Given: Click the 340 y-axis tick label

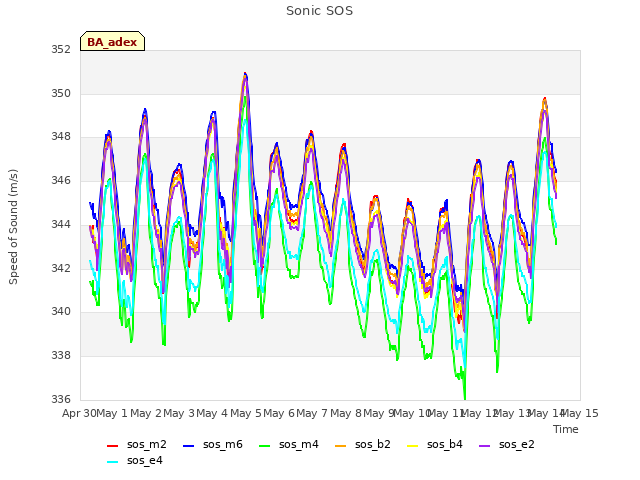Looking at the screenshot, I should pyautogui.click(x=60, y=312).
